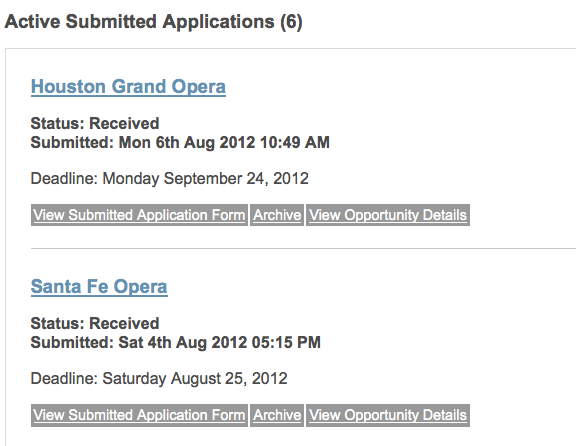Open the Houston Grand Opera link
Viewport: 576px width, 446px height.
(128, 87)
